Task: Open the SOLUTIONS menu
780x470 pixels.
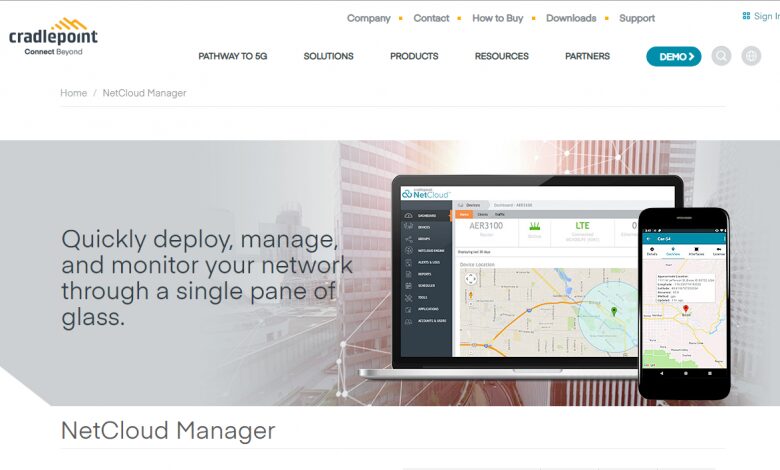Action: (328, 56)
